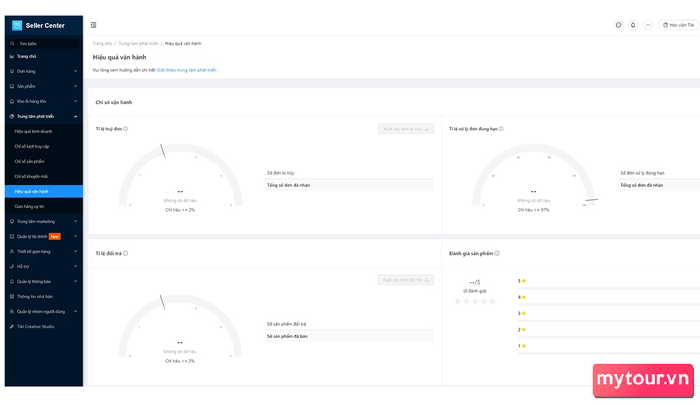
Task: Open 'Giới thiệu trung tâm phát triển' link
Action: point(187,70)
